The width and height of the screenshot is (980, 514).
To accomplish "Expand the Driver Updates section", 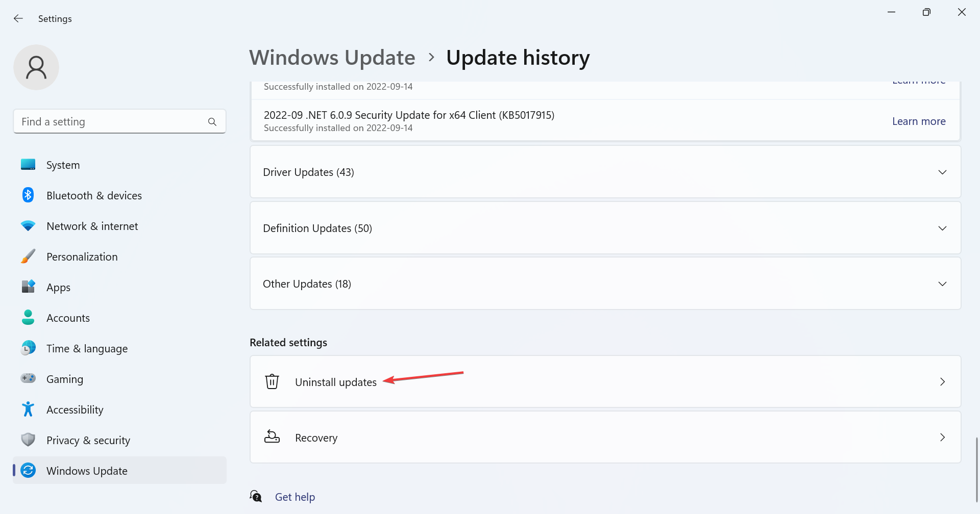I will (x=942, y=172).
